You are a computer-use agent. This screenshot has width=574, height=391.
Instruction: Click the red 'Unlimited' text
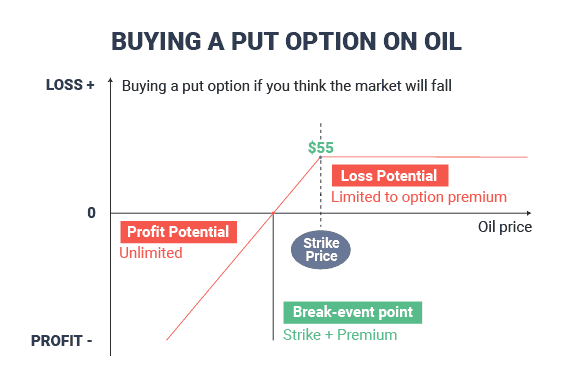(x=151, y=253)
